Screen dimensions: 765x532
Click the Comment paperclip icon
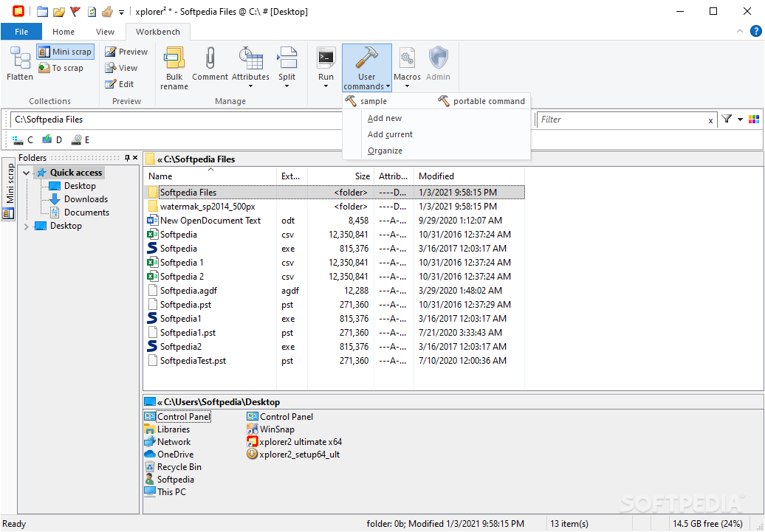[x=210, y=58]
